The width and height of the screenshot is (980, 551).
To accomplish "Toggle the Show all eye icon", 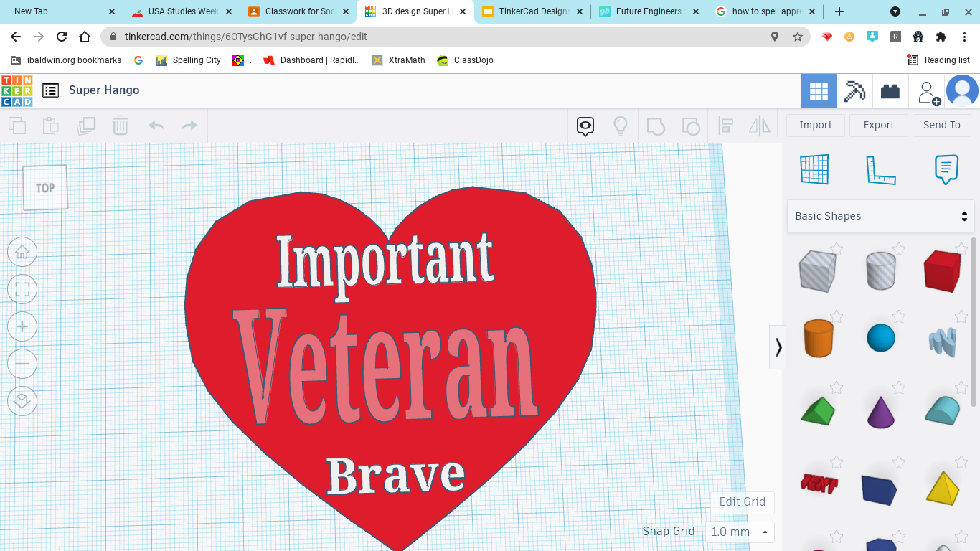I will 585,127.
